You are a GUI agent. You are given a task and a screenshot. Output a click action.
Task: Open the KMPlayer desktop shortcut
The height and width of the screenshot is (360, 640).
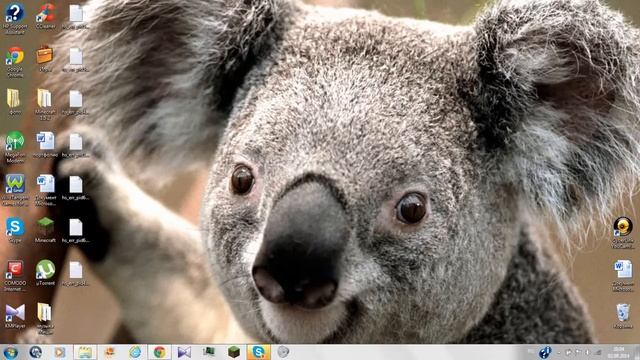(x=15, y=316)
